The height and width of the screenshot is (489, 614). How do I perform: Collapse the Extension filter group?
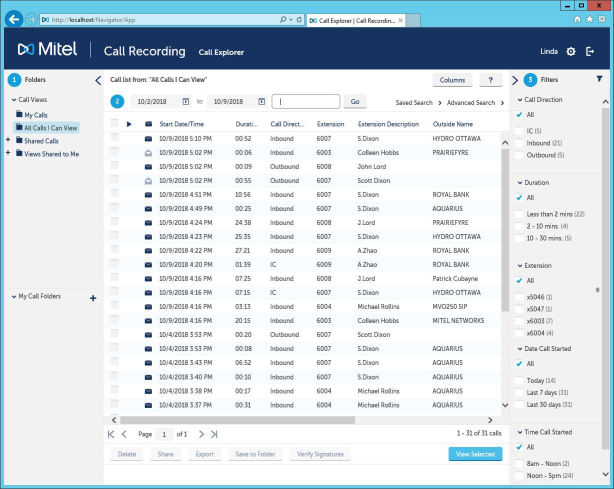[x=520, y=266]
